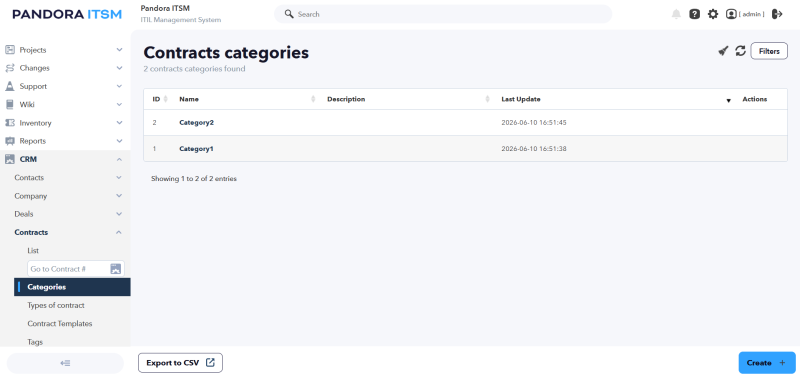Screen dimensions: 800x375
Task: Click the Changes sidebar icon
Action: click(x=10, y=68)
